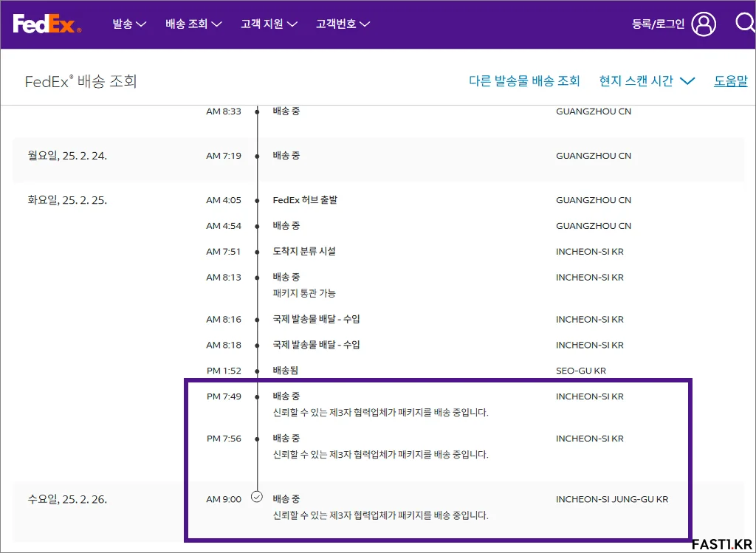The height and width of the screenshot is (553, 756).
Task: Click the SEO-GU KR location
Action: [x=581, y=371]
